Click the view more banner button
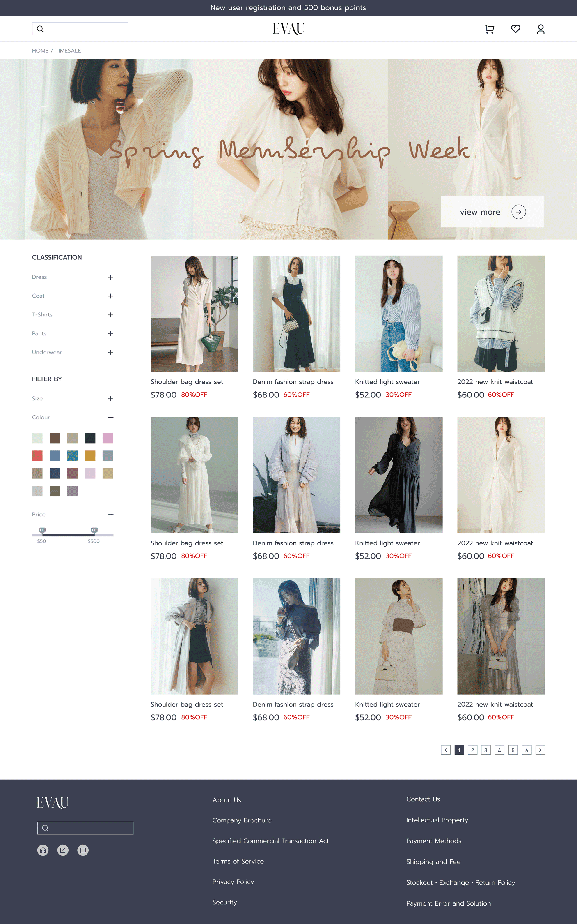 (x=492, y=212)
